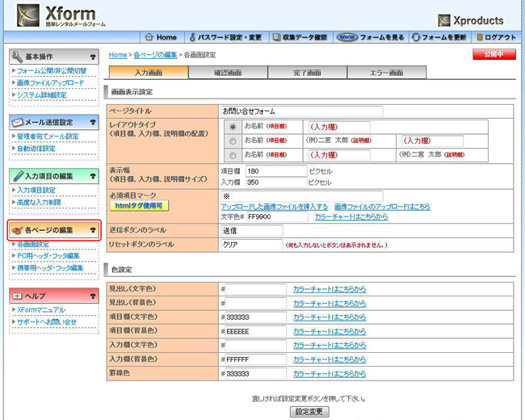Image resolution: width=525 pixels, height=420 pixels.
Task: Click the password key icon
Action: 192,37
